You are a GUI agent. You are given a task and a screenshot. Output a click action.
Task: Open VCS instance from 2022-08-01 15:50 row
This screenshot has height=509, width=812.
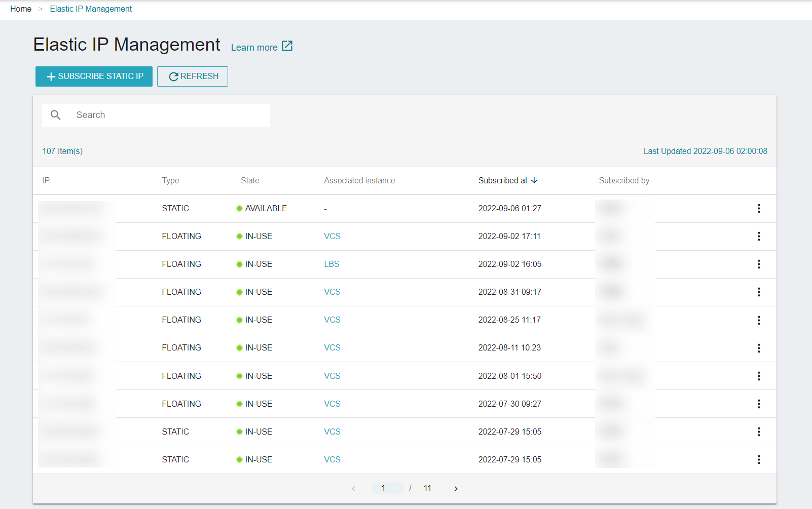pyautogui.click(x=333, y=376)
